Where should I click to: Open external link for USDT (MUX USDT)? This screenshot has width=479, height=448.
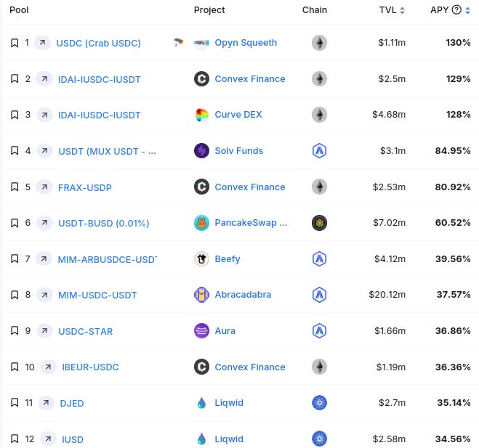[x=44, y=151]
